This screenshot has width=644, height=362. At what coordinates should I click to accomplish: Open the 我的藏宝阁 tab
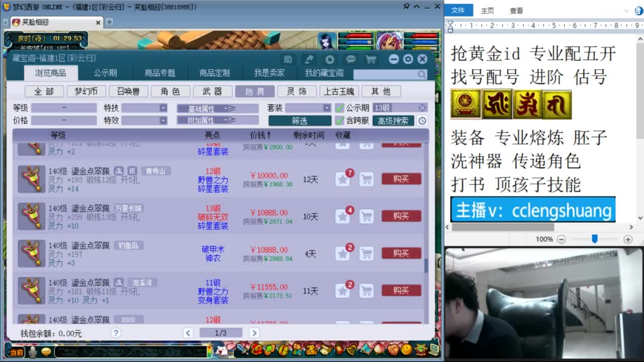tap(324, 73)
